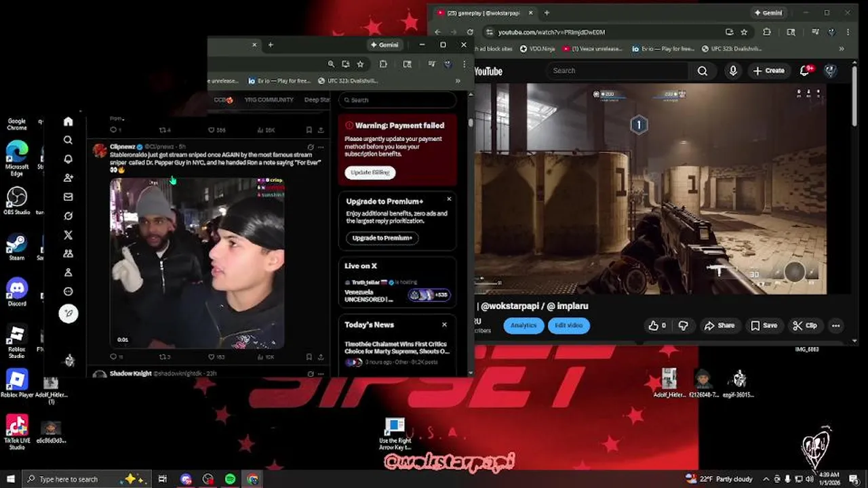Like the Clipnewz post showing 163 likes
The image size is (868, 488).
click(216, 357)
